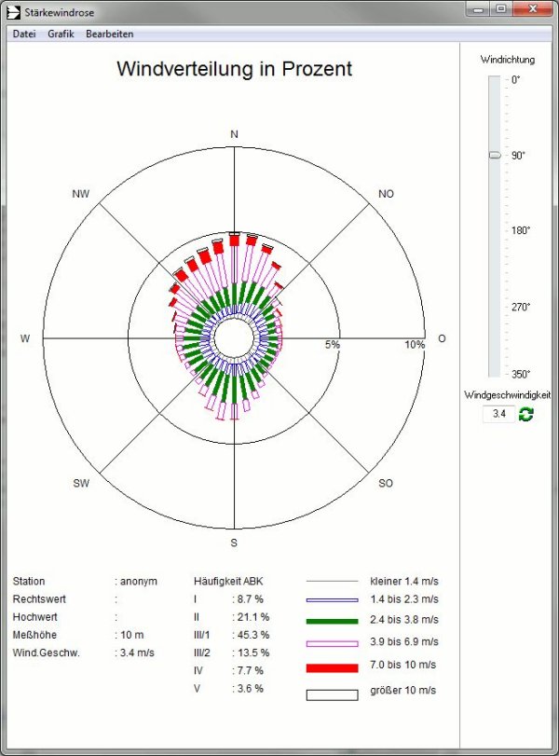Click the 270° mark on Windrichtung slider
Viewport: 559px width, 756px height.
click(x=495, y=307)
